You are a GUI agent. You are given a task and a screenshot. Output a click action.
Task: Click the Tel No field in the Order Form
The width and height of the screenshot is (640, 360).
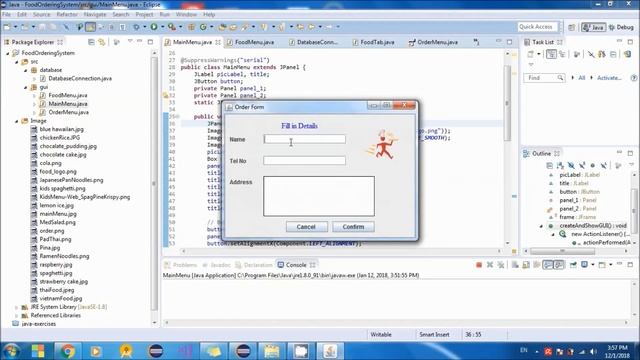pos(304,160)
